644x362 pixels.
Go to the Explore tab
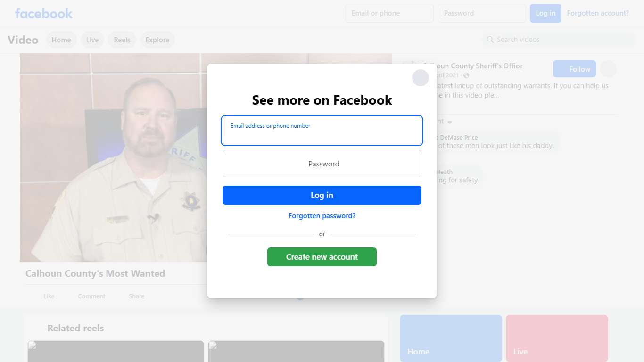pos(157,40)
